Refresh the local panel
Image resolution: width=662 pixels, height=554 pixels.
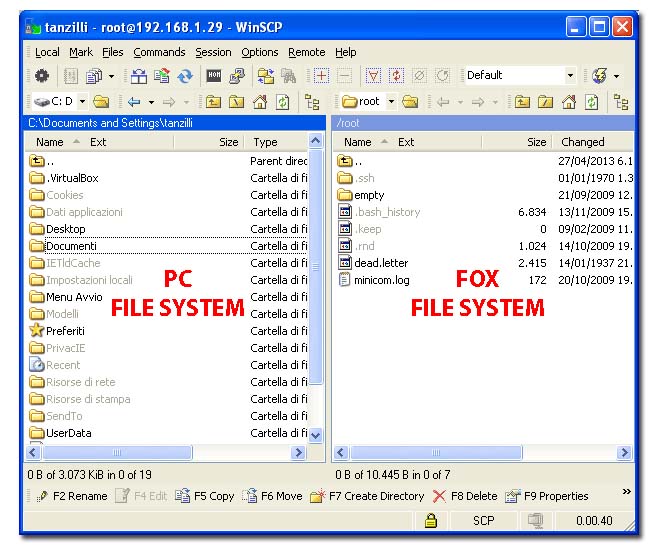[282, 102]
